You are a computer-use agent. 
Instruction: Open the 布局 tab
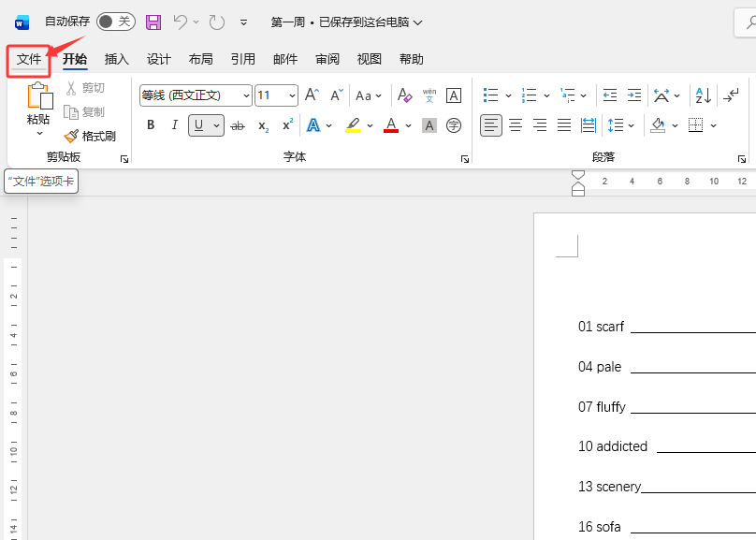200,60
